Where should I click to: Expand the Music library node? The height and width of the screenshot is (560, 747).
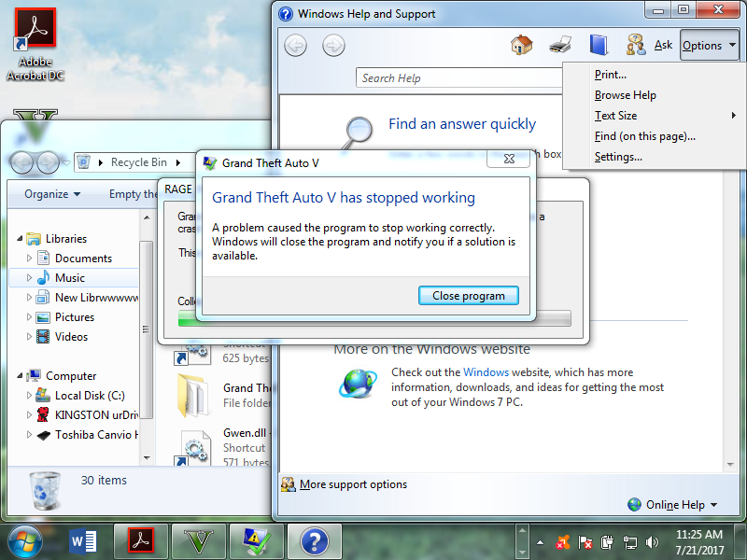pyautogui.click(x=29, y=277)
